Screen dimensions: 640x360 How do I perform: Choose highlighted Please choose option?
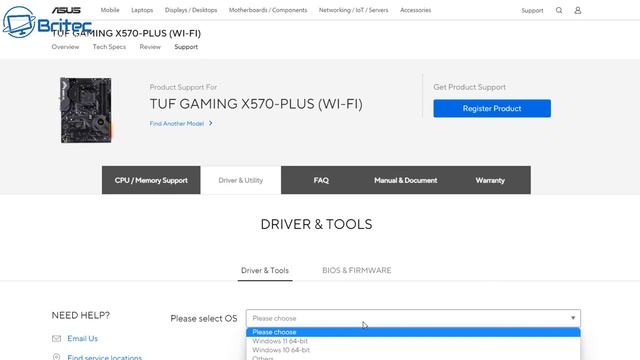[413, 332]
